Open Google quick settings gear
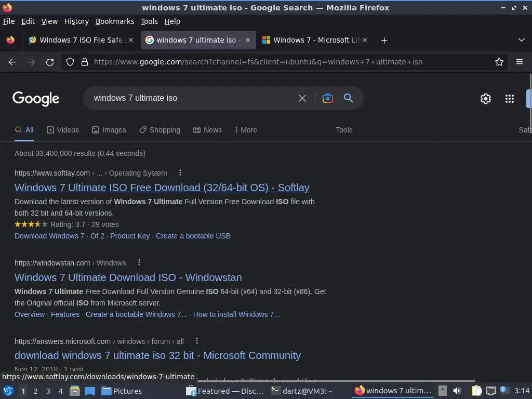This screenshot has height=399, width=532. (486, 99)
